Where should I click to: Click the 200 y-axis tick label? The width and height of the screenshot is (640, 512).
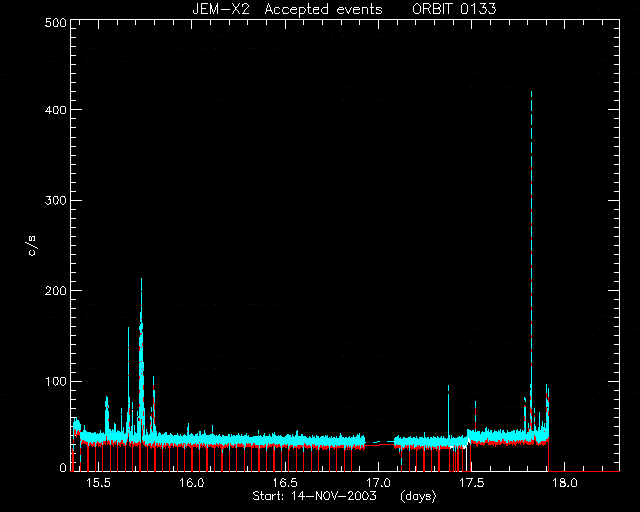[55, 291]
